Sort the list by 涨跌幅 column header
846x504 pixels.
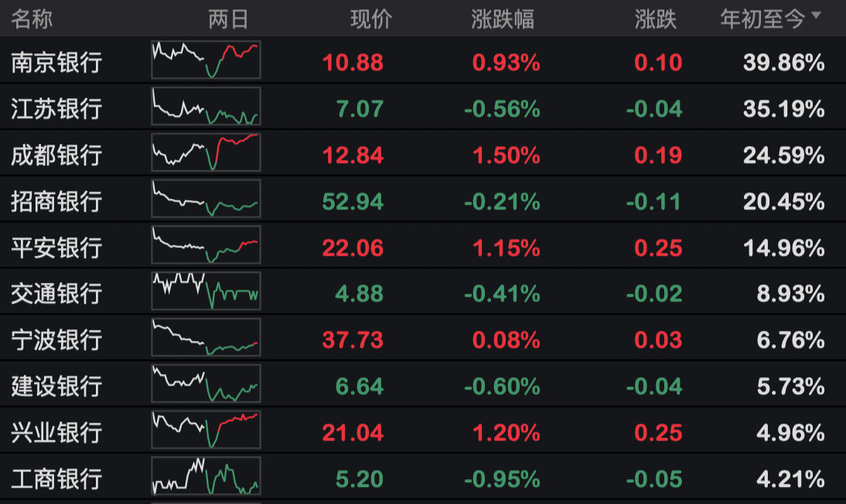click(x=503, y=19)
